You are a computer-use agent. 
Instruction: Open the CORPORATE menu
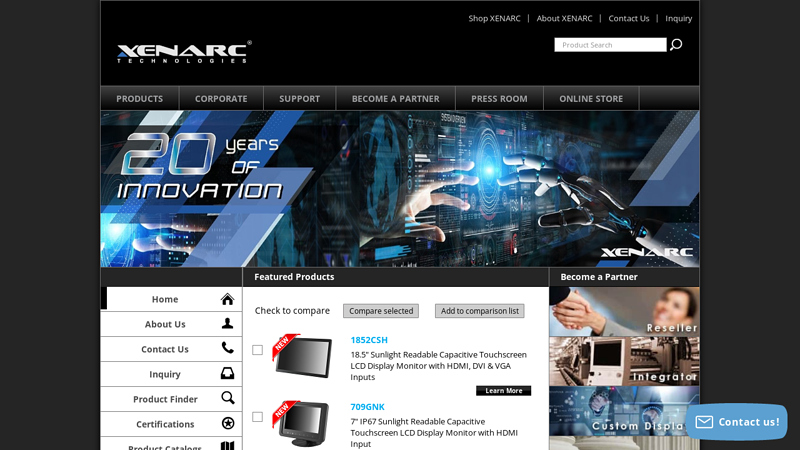pos(221,98)
